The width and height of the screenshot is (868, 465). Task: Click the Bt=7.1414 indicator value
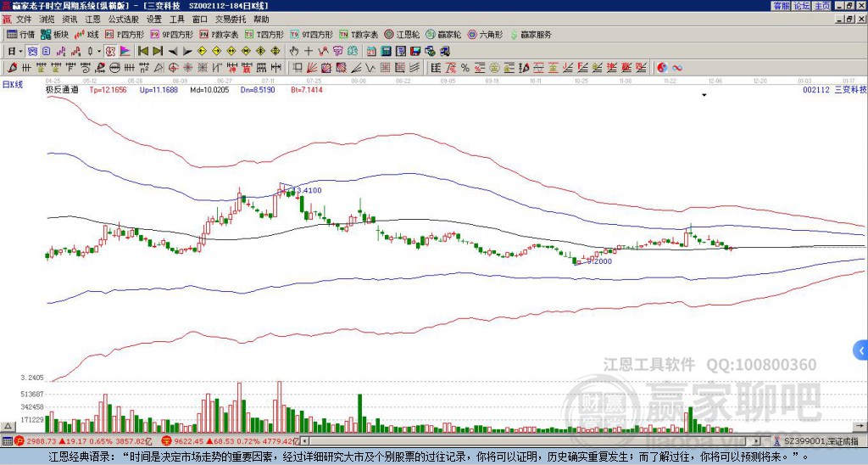pos(307,89)
